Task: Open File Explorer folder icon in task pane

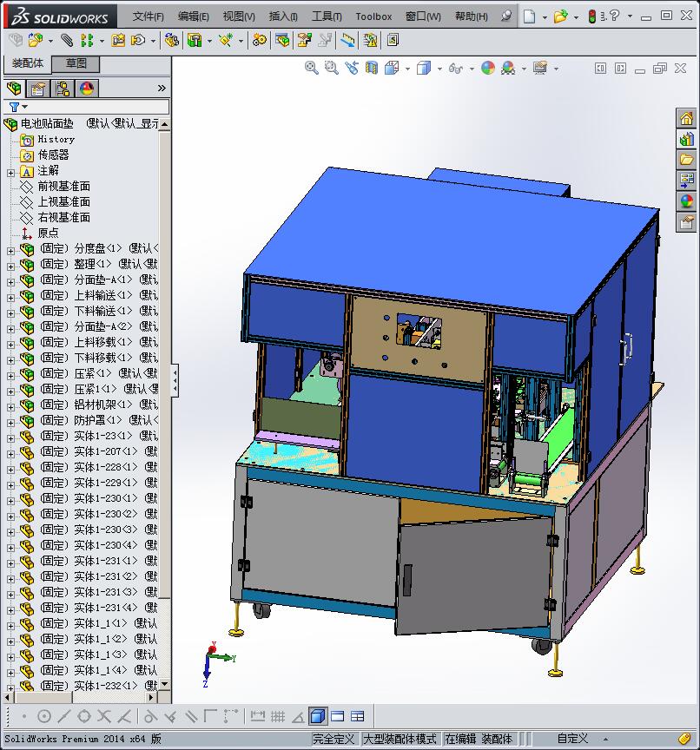Action: click(686, 160)
